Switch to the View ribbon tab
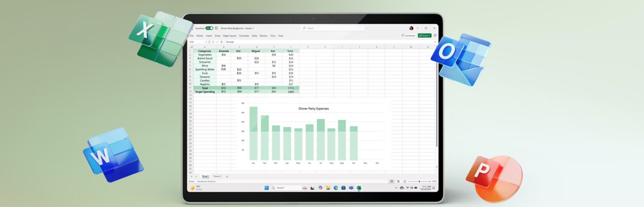644x207 pixels. (x=273, y=36)
